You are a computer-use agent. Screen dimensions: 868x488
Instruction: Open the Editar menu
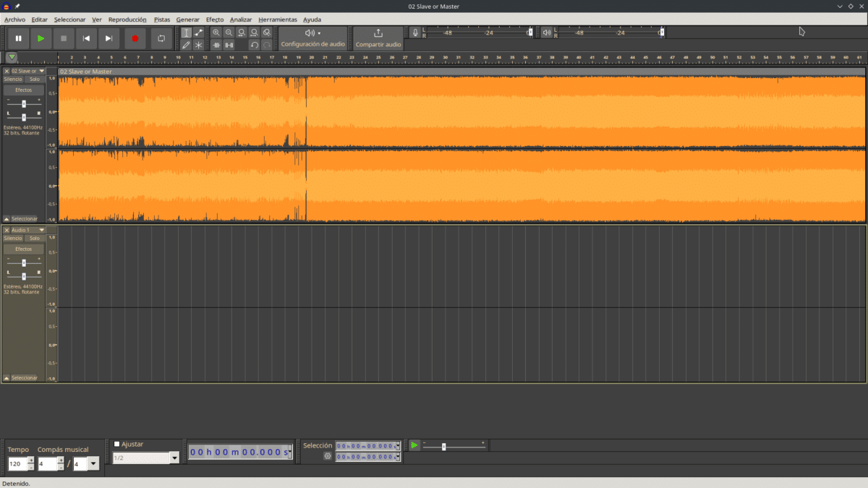pos(40,20)
